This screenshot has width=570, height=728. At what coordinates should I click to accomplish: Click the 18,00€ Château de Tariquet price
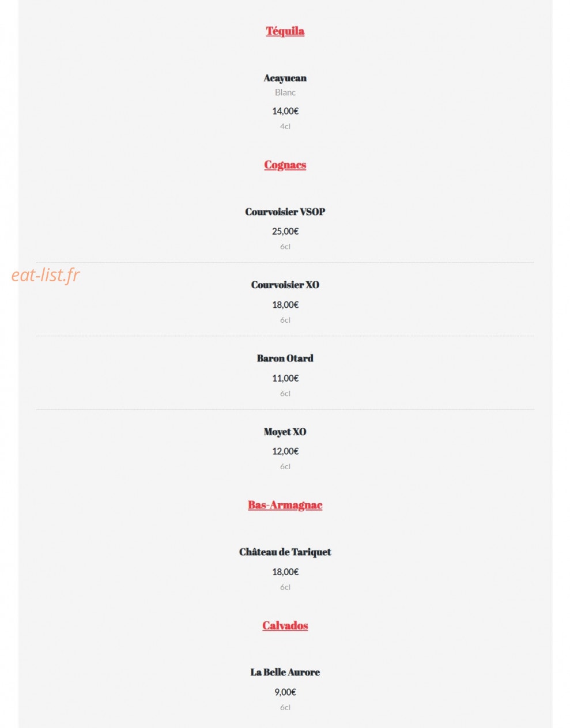pyautogui.click(x=285, y=572)
